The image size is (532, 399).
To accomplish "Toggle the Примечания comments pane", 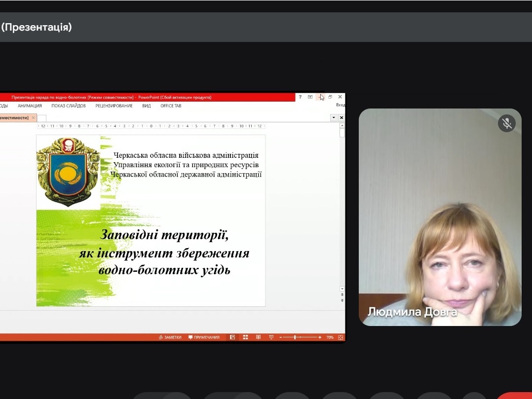I will click(x=204, y=337).
